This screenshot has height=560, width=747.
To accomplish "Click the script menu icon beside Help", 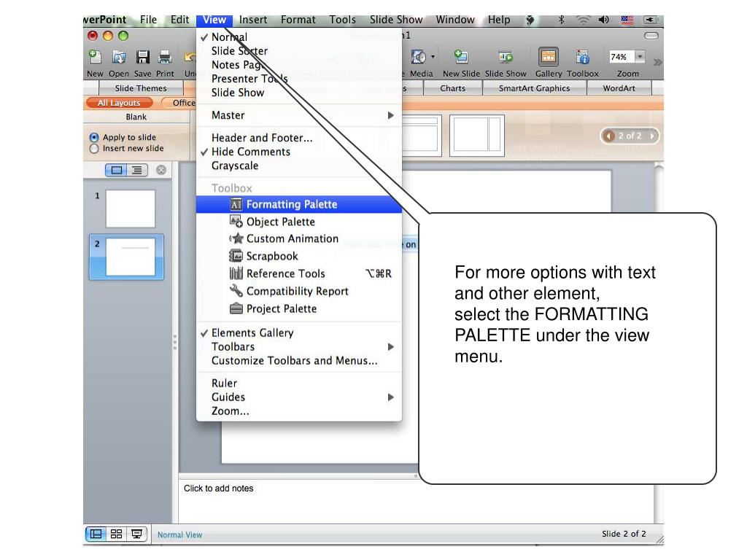I will click(x=530, y=20).
